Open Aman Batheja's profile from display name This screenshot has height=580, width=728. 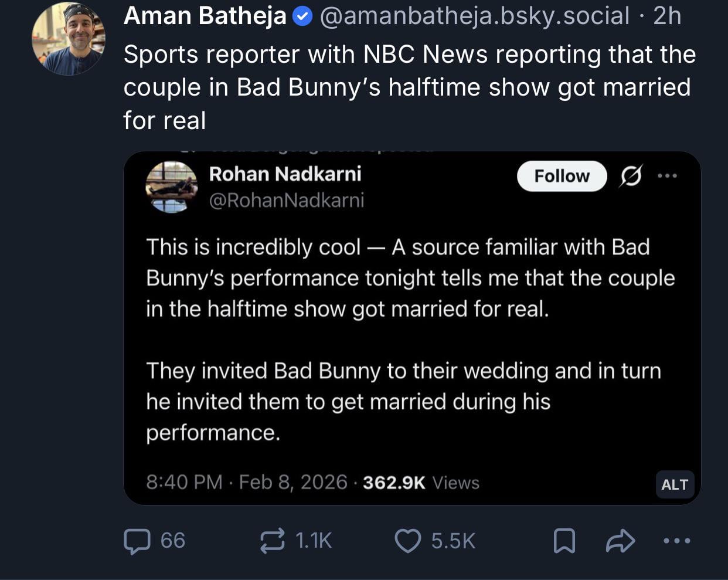tap(205, 16)
